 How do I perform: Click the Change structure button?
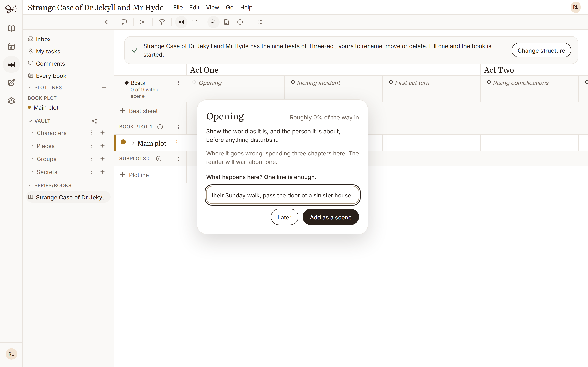(541, 50)
